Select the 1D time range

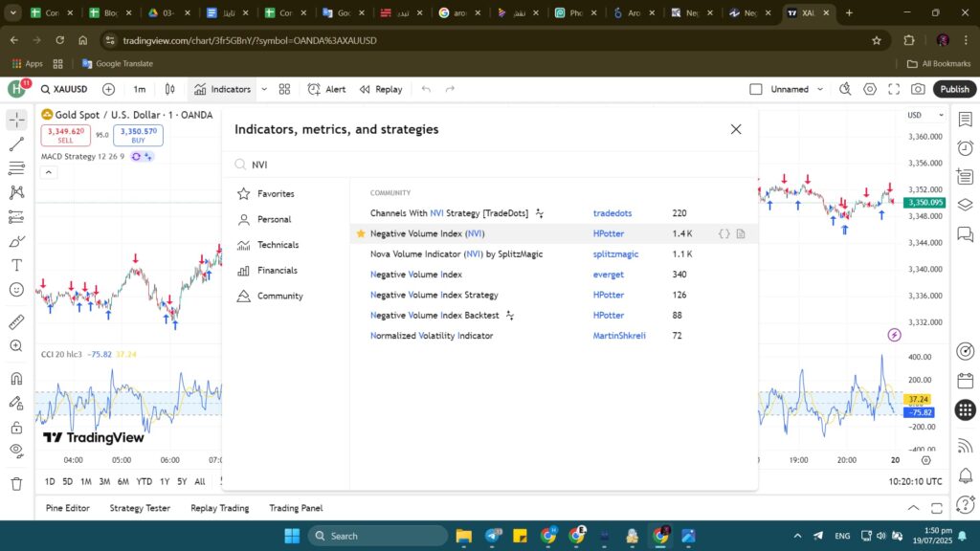[x=50, y=482]
